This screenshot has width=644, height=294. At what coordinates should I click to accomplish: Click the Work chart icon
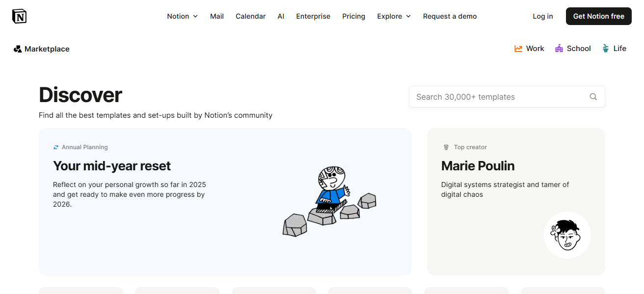(518, 49)
